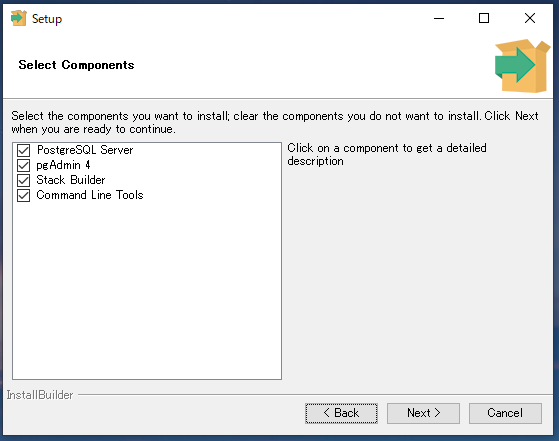
Task: Close the Setup window
Action: pos(530,18)
